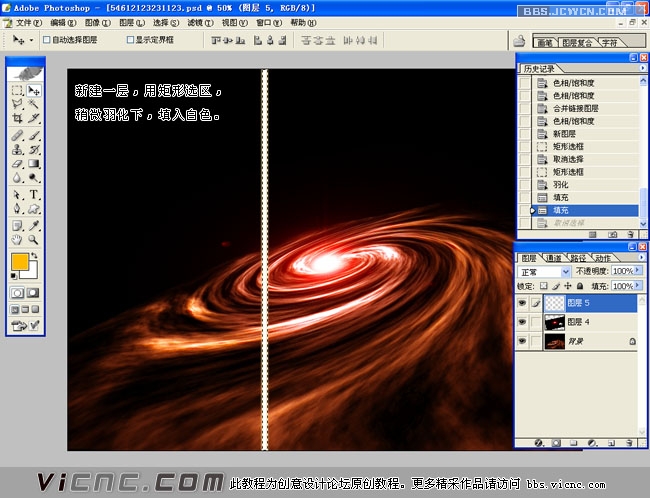Open opacity slider arrow
This screenshot has height=498, width=650.
click(638, 271)
